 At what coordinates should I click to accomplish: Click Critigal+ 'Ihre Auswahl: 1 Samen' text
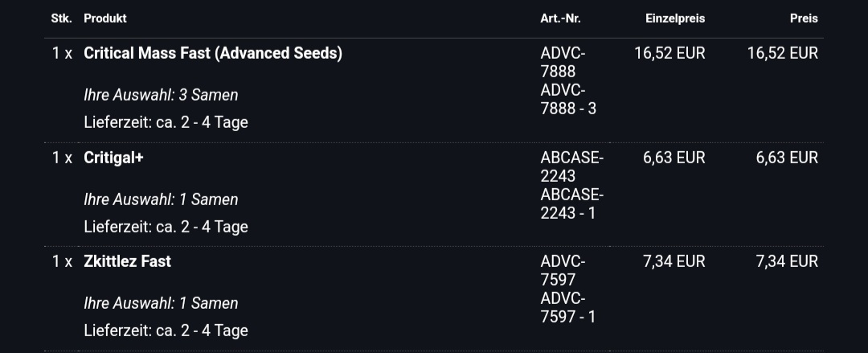pyautogui.click(x=161, y=200)
